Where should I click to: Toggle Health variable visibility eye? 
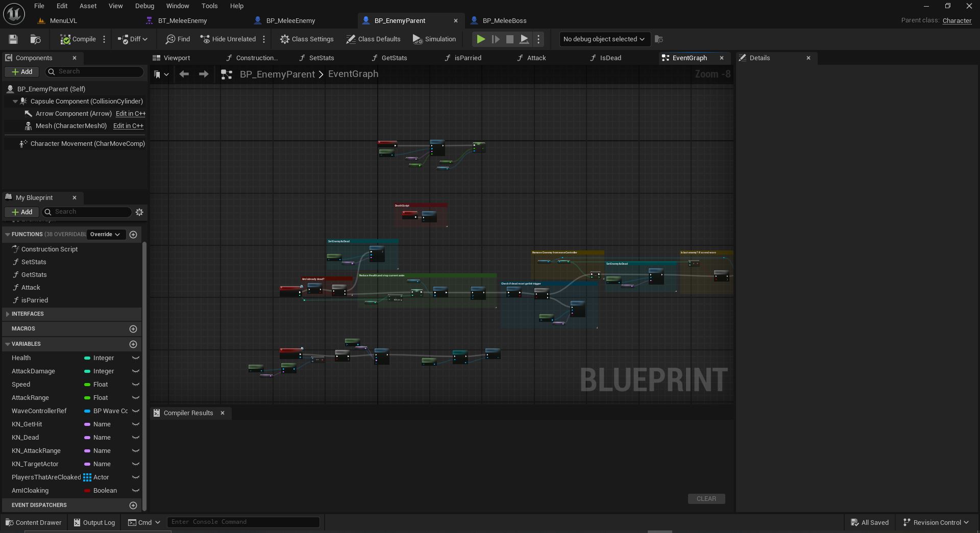[136, 358]
